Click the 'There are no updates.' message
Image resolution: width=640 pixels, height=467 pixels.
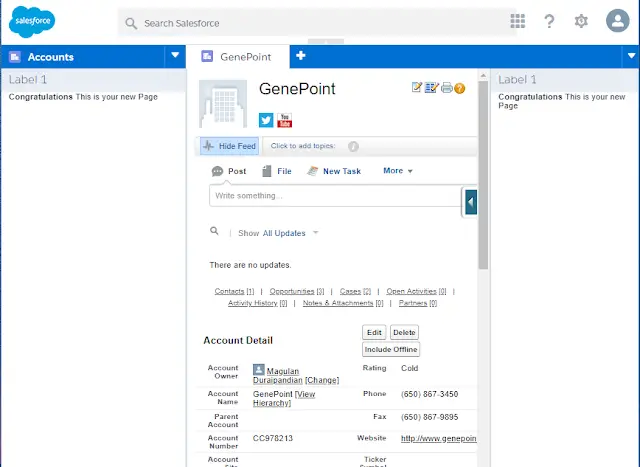[x=250, y=265]
